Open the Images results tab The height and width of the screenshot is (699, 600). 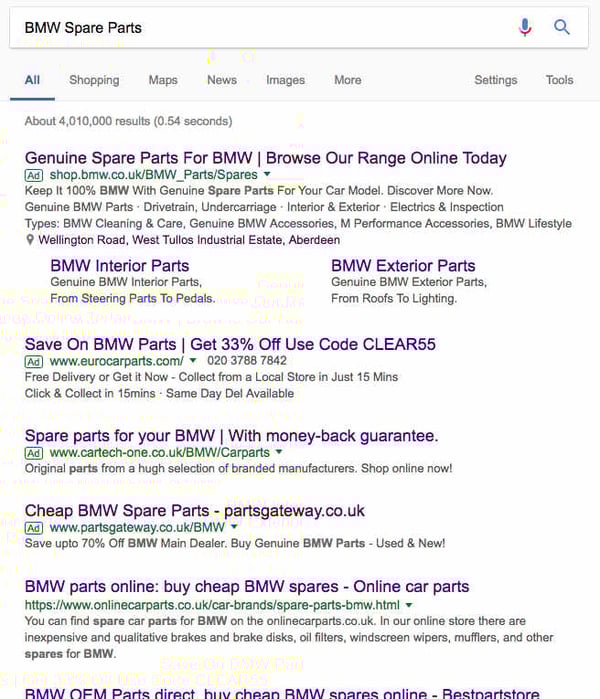(x=285, y=80)
